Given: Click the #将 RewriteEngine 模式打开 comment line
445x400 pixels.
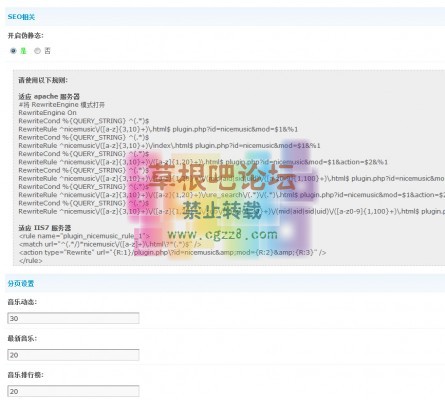Looking at the screenshot, I should 62,105.
